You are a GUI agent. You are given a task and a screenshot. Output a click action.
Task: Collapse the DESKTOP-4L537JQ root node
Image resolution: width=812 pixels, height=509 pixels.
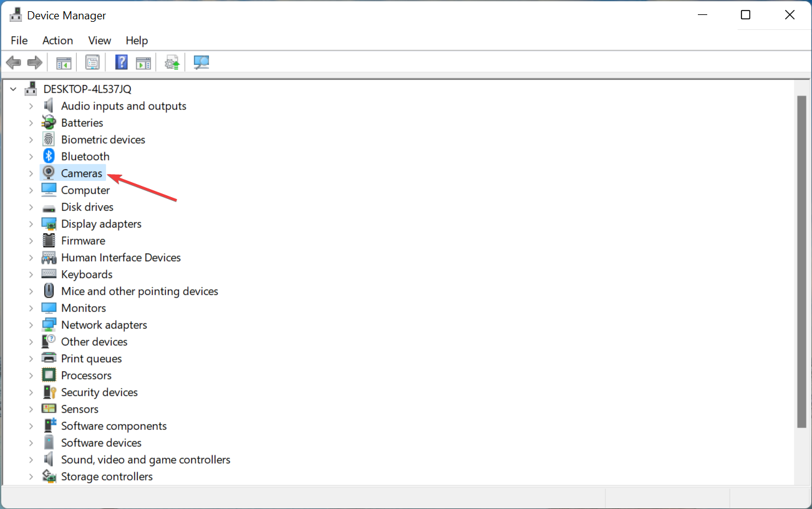coord(13,89)
